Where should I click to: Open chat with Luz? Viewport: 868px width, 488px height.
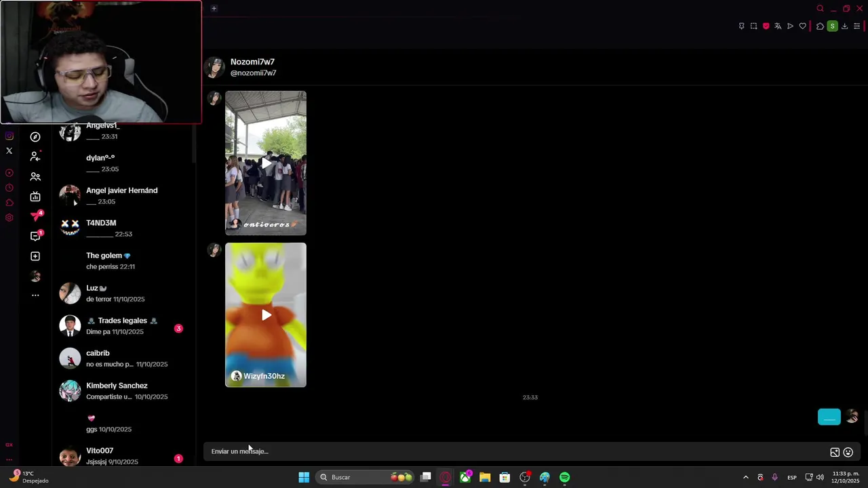[x=124, y=293]
